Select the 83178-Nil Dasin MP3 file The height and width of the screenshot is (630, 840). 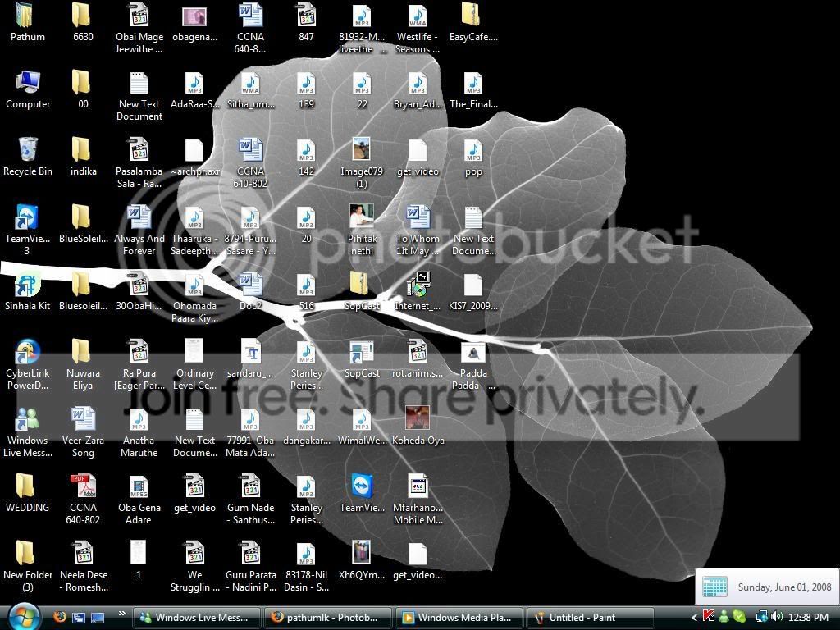tap(306, 555)
